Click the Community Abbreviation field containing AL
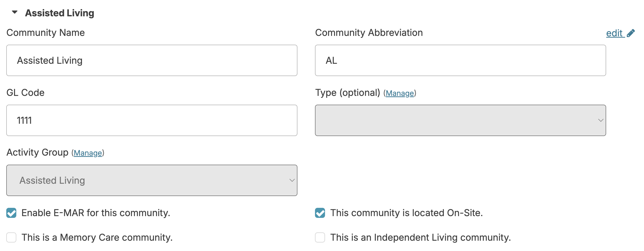This screenshot has height=251, width=644. point(460,60)
